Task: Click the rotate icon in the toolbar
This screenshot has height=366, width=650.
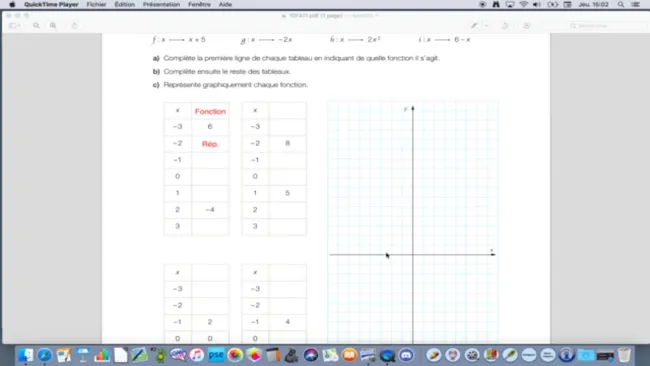Action: click(505, 26)
